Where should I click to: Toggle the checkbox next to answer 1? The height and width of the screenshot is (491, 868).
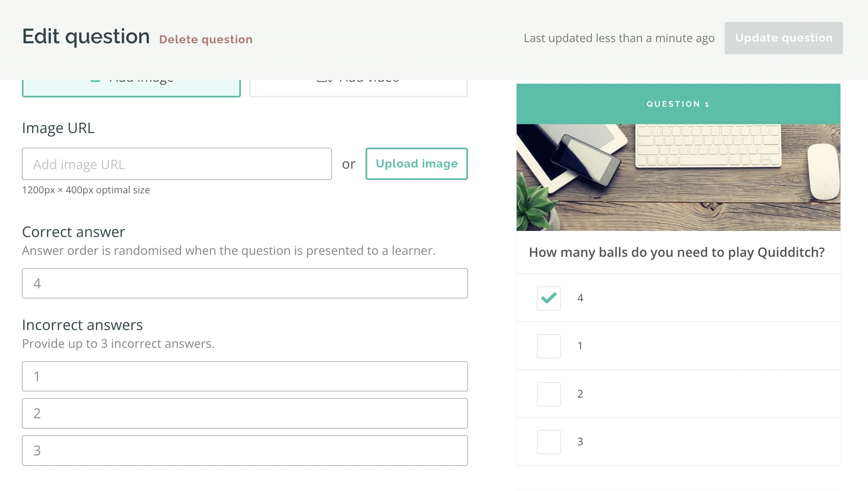point(549,346)
